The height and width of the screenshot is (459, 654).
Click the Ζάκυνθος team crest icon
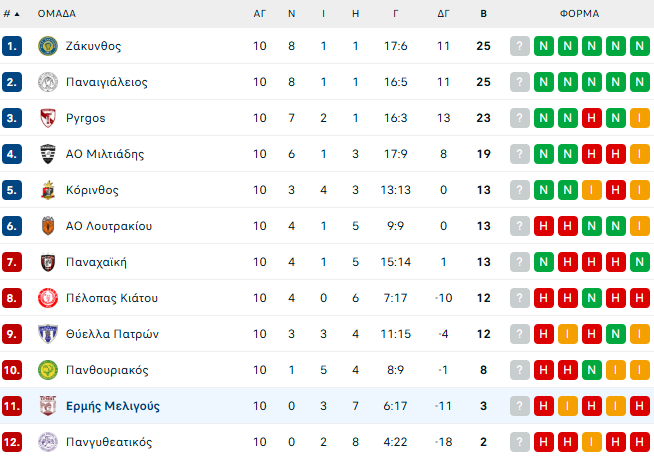point(47,46)
